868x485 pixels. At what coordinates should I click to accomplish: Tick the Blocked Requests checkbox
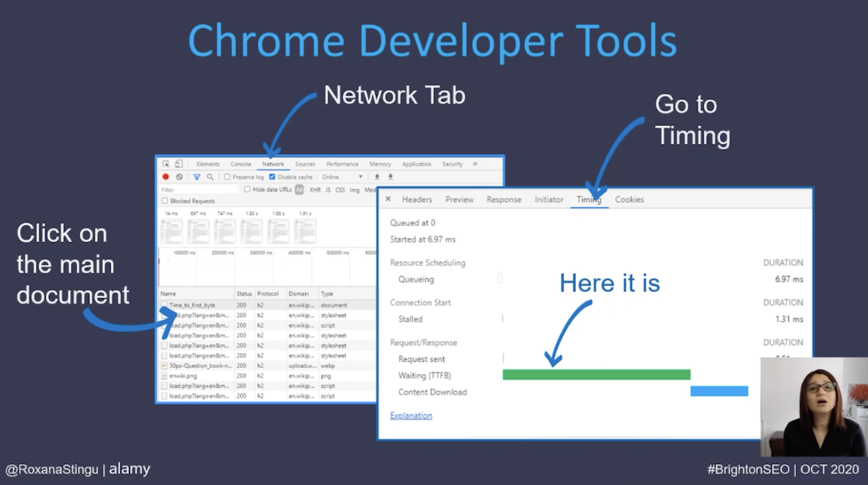pos(164,201)
